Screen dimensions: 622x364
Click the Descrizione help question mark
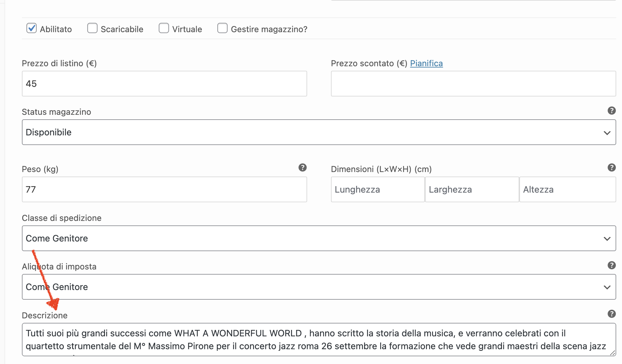point(611,314)
